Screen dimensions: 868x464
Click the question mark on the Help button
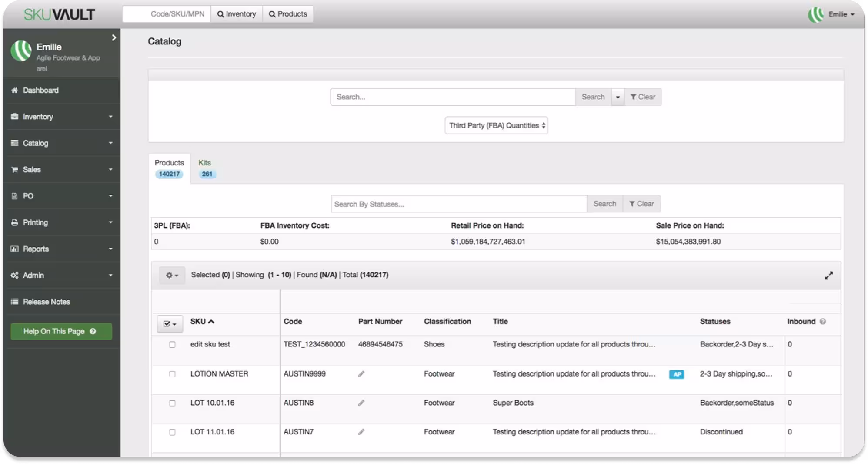click(x=93, y=331)
